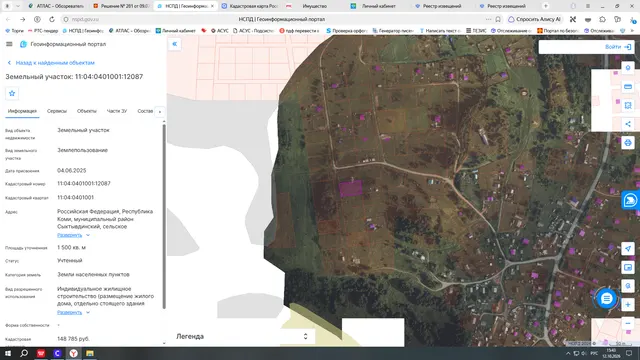This screenshot has width=640, height=360.
Task: Open the browser extensions puzzle icon
Action: point(602,19)
